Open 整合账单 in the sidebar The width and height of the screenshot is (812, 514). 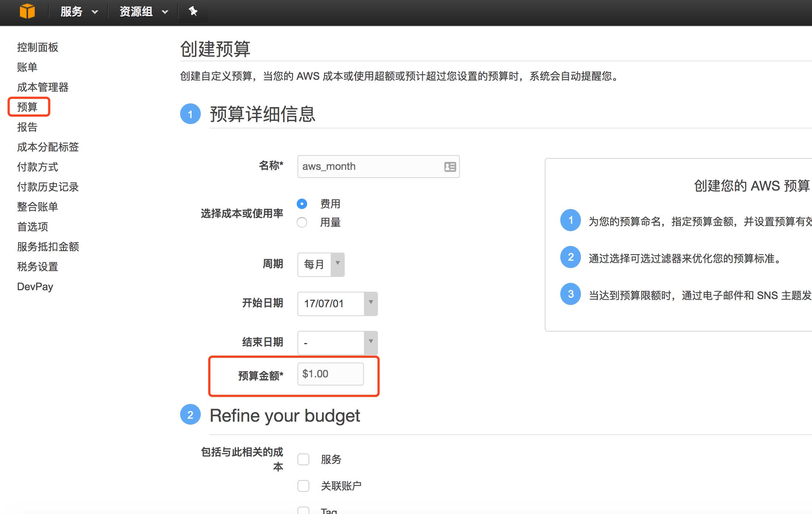(x=38, y=207)
